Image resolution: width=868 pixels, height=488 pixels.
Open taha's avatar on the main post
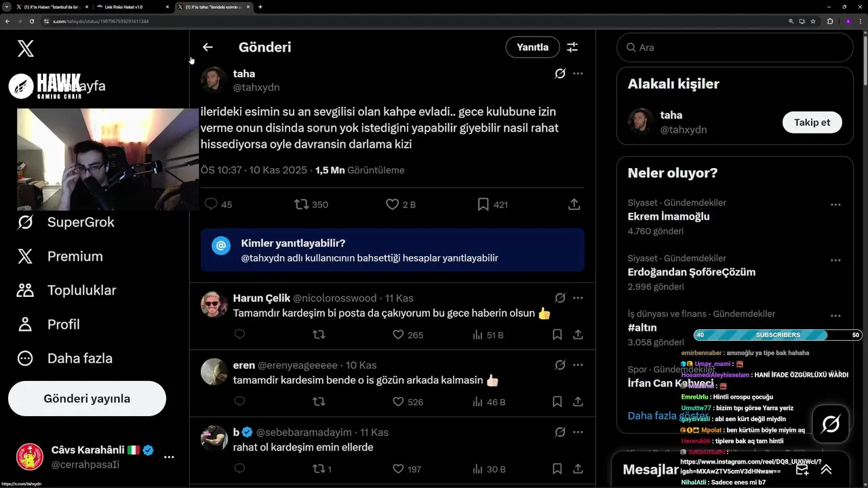(214, 80)
